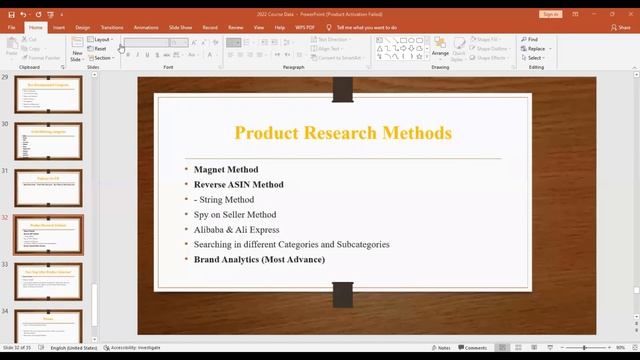The width and height of the screenshot is (640, 360).
Task: Apply Bold formatting
Action: (128, 55)
